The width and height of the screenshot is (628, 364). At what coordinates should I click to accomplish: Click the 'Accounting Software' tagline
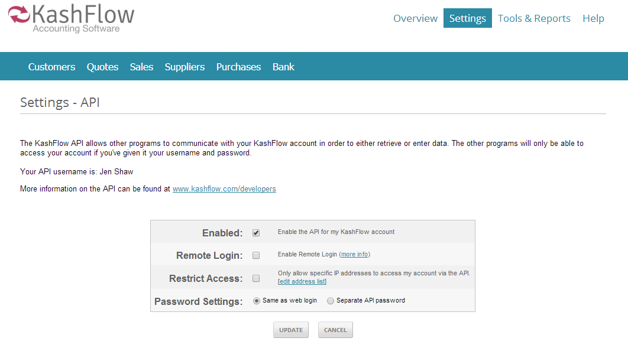tap(76, 28)
